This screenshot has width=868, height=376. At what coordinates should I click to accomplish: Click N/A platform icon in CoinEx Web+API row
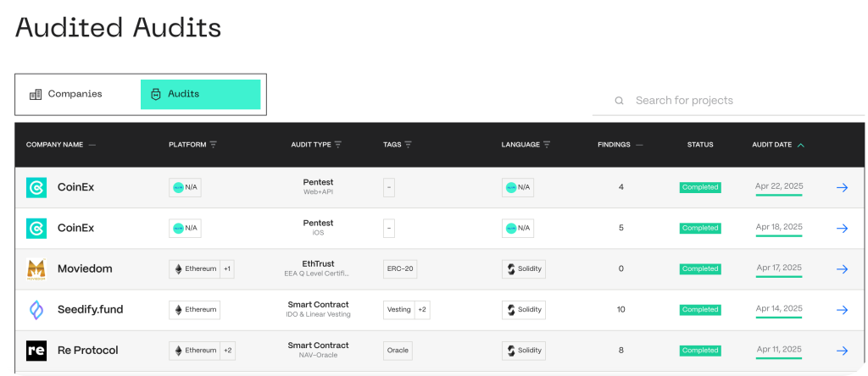point(178,187)
